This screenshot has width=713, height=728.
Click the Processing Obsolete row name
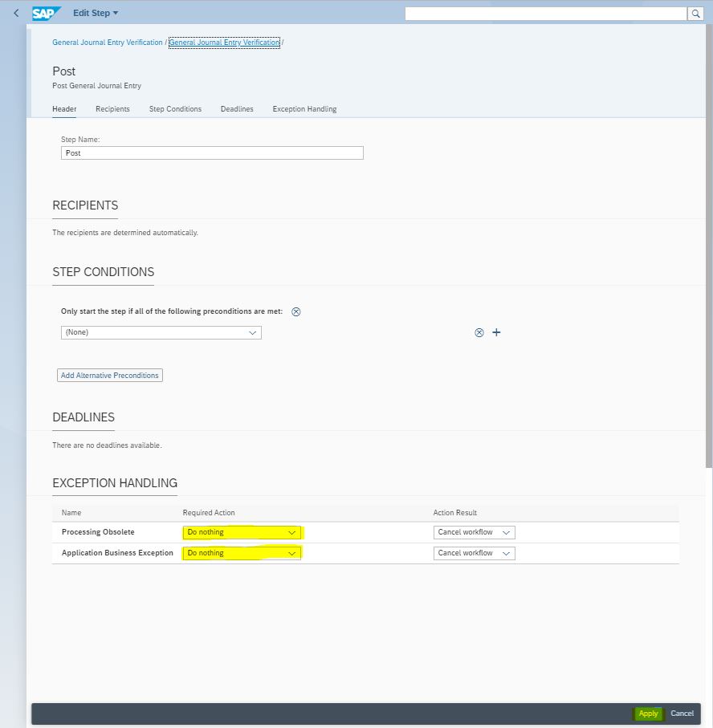click(x=98, y=532)
